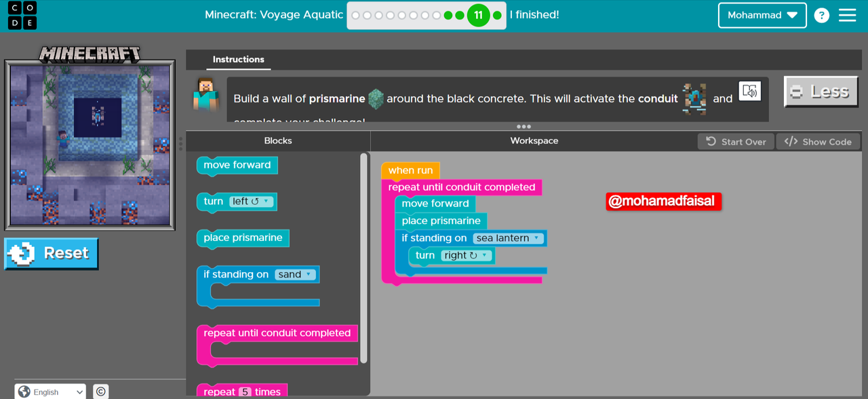Open the 'right' dropdown on workspace turn block

click(x=466, y=256)
